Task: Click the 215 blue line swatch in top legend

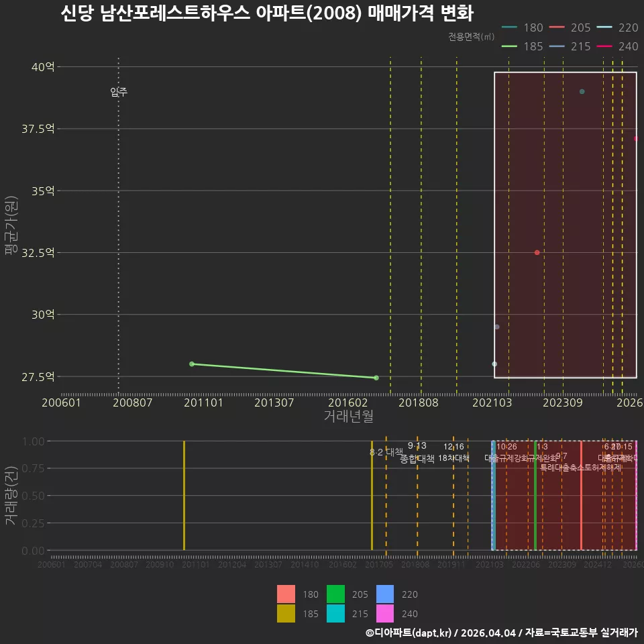Action: coord(557,46)
